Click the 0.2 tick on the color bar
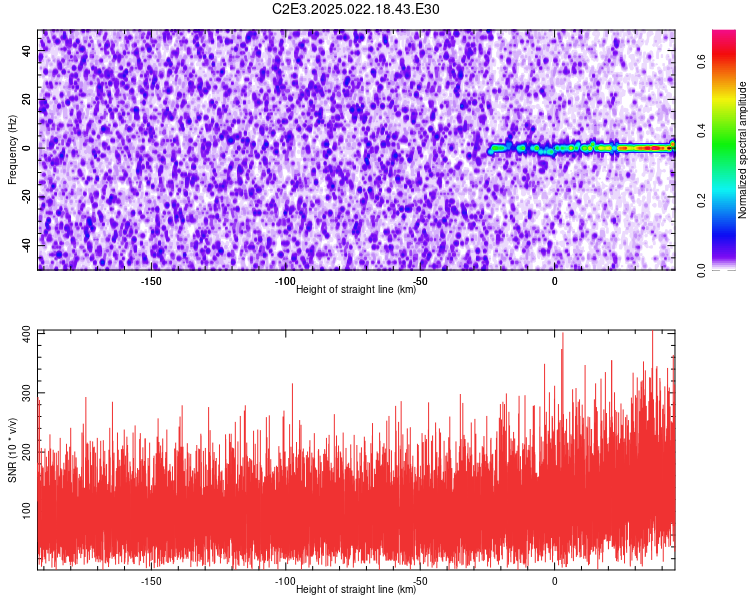 (x=701, y=200)
